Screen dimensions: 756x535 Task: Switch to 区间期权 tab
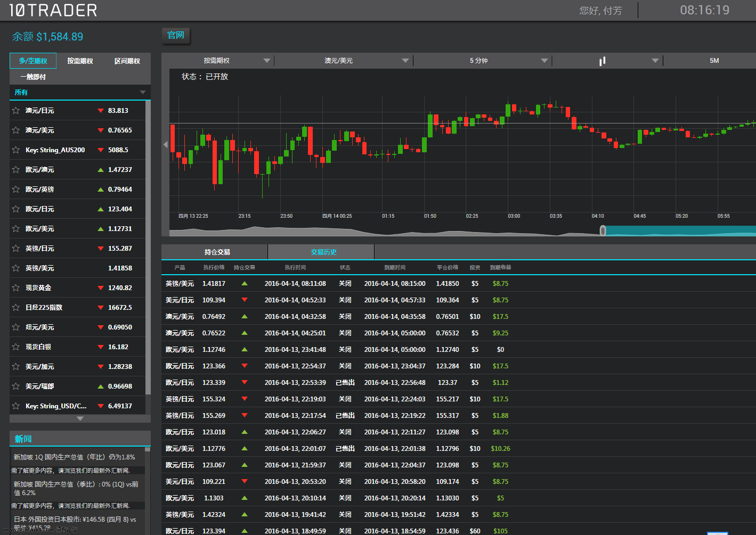coord(127,61)
